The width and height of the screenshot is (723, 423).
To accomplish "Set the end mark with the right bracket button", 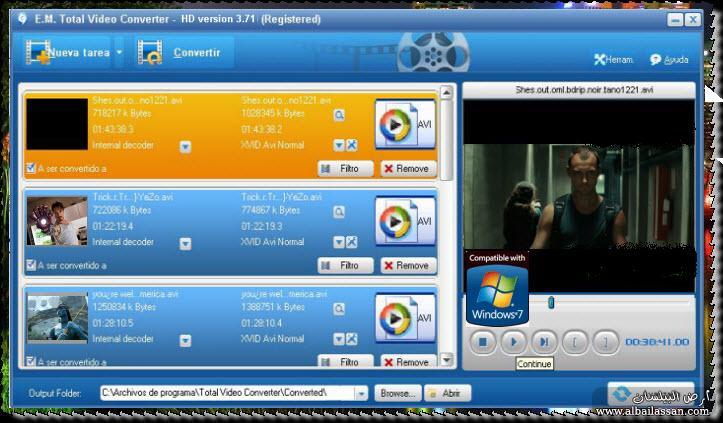I will point(605,342).
